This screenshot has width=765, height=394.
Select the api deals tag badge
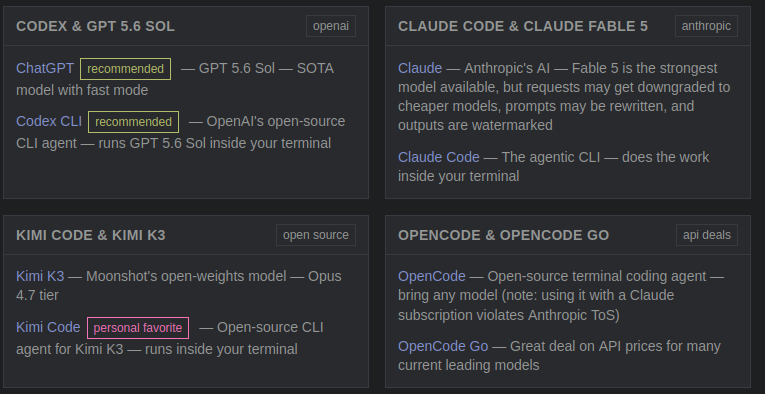click(x=706, y=235)
